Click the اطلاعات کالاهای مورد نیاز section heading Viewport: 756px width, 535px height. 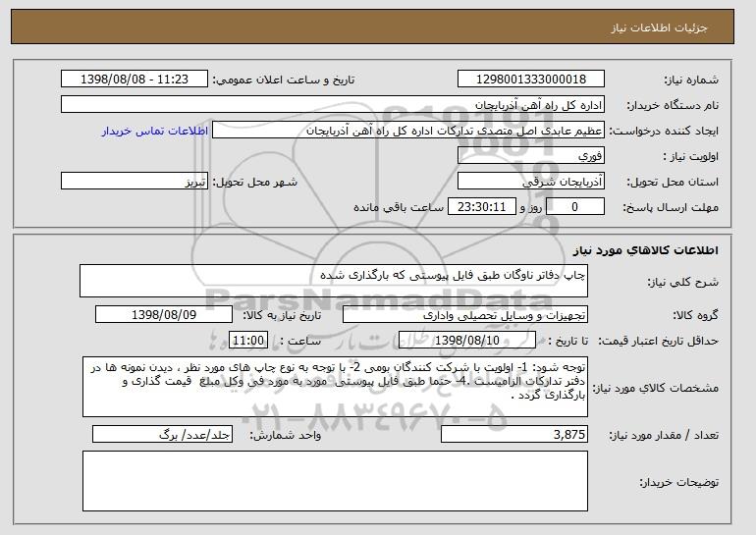646,250
